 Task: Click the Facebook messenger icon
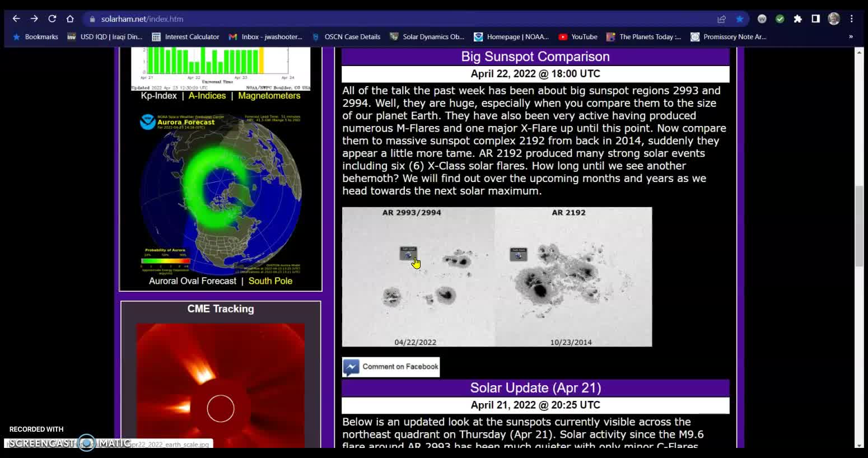click(x=351, y=367)
